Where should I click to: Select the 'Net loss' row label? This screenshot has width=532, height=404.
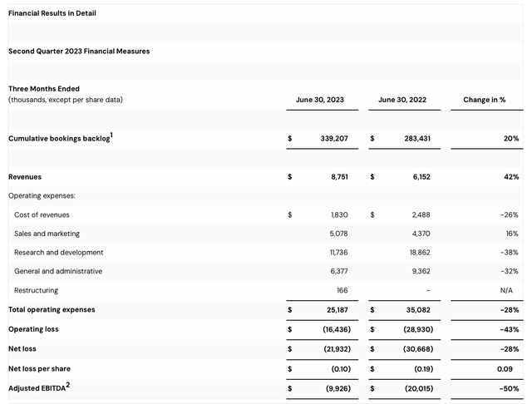point(22,348)
